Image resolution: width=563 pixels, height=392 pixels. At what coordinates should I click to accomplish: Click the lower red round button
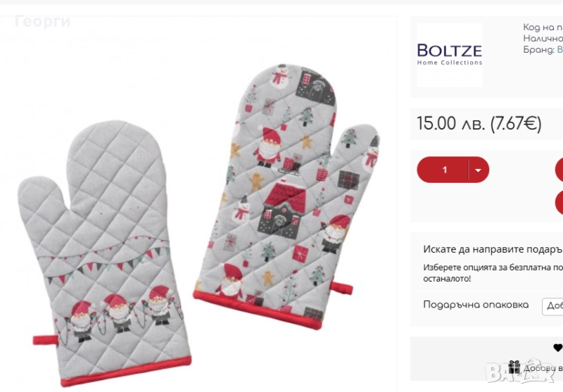(559, 203)
